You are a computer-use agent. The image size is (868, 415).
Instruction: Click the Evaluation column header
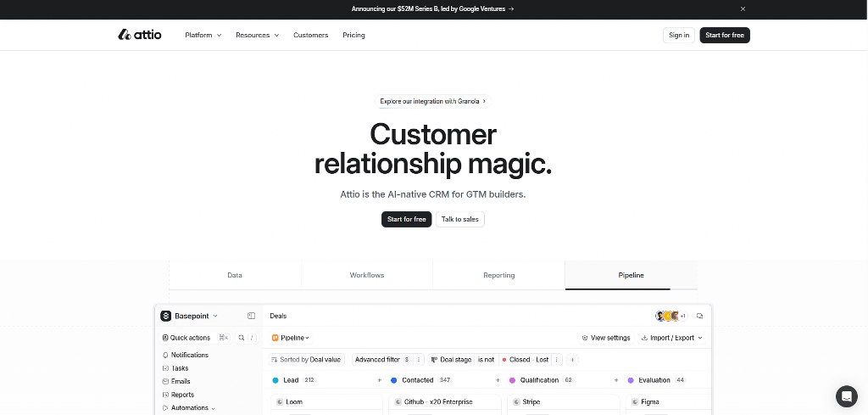point(657,380)
